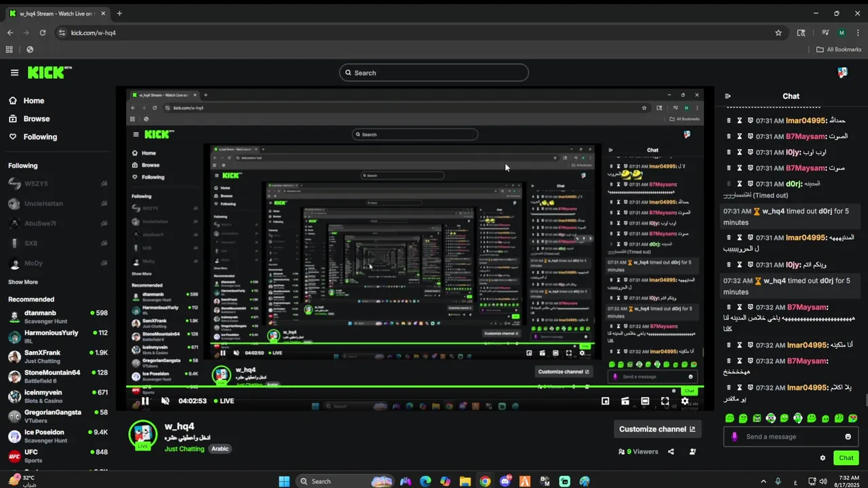Image resolution: width=868 pixels, height=488 pixels.
Task: Reload the page
Action: [x=43, y=33]
